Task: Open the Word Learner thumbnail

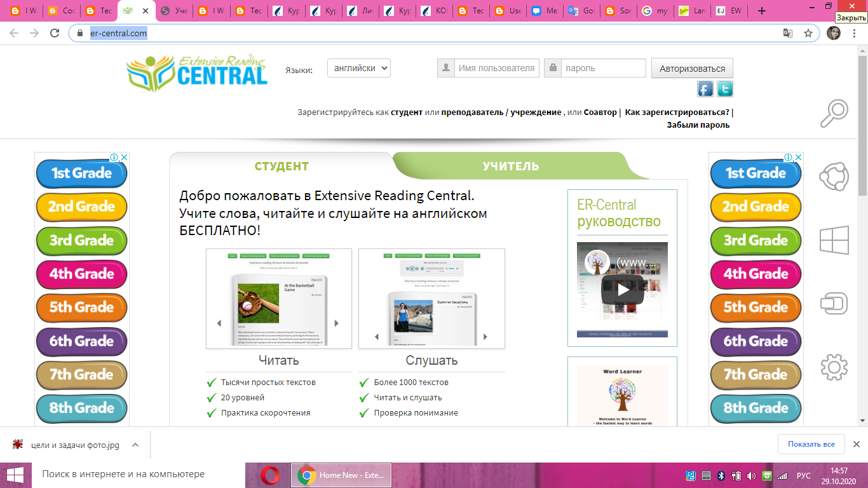Action: [622, 395]
